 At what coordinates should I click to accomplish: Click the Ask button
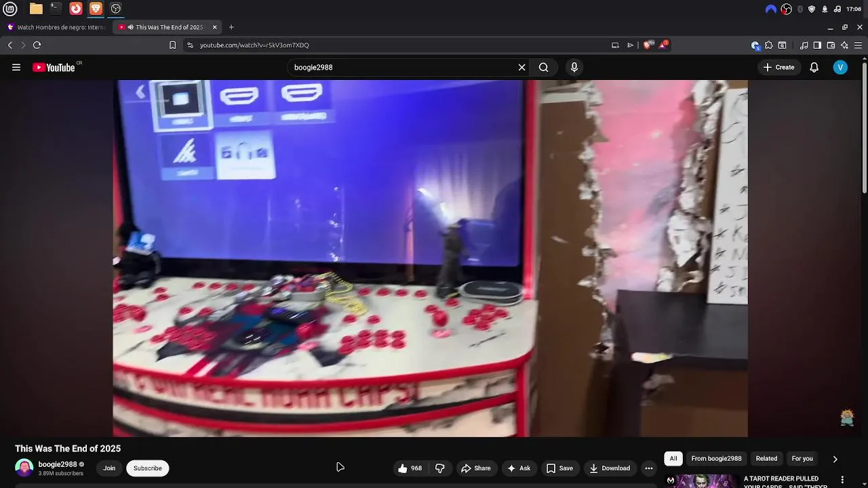(518, 468)
